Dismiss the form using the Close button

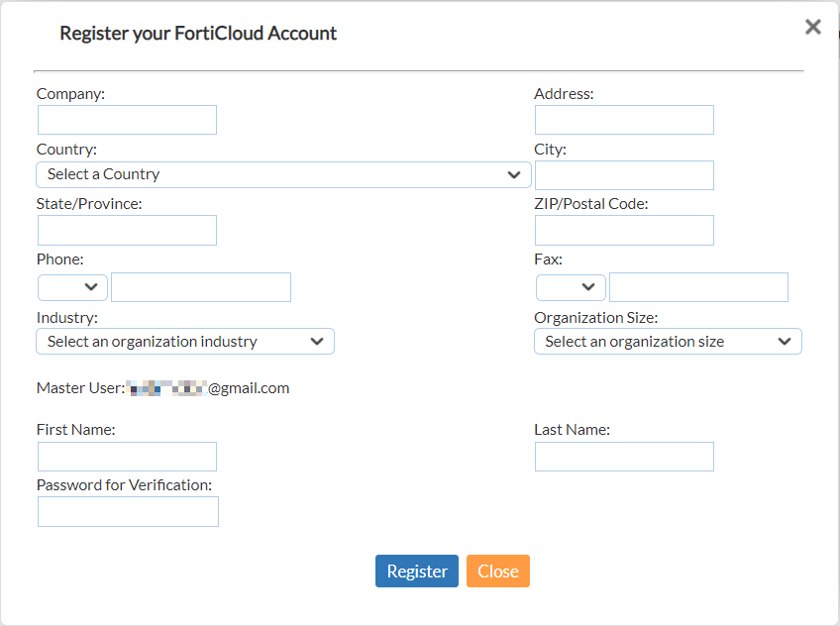point(497,571)
